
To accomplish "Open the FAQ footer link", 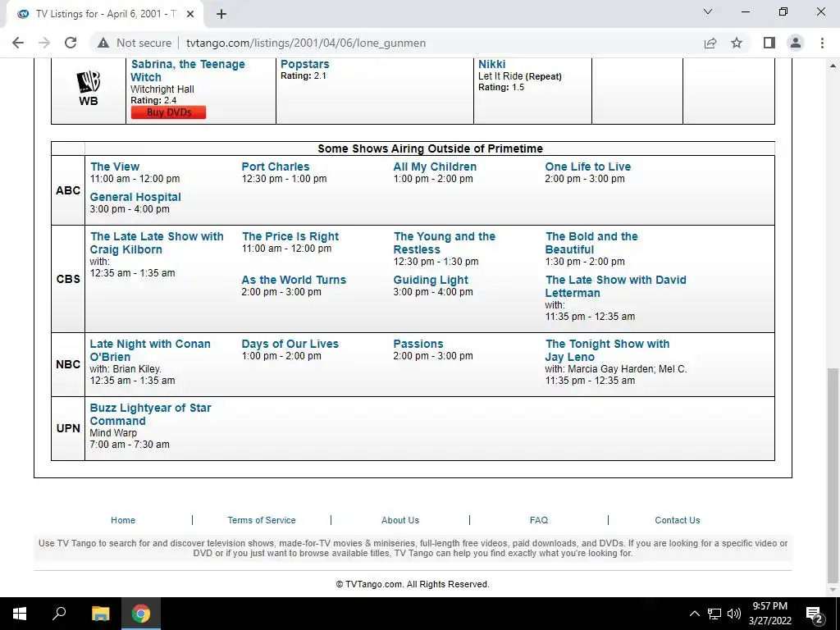I will point(539,520).
